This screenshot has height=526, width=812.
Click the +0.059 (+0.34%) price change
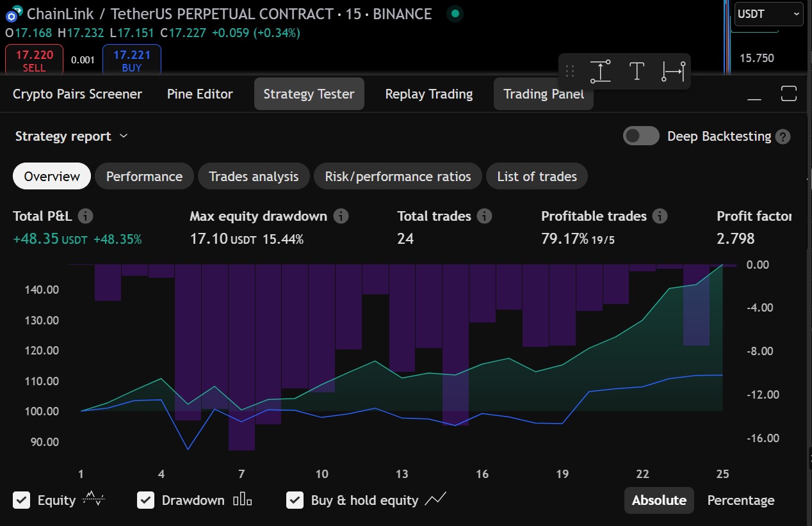pyautogui.click(x=256, y=33)
